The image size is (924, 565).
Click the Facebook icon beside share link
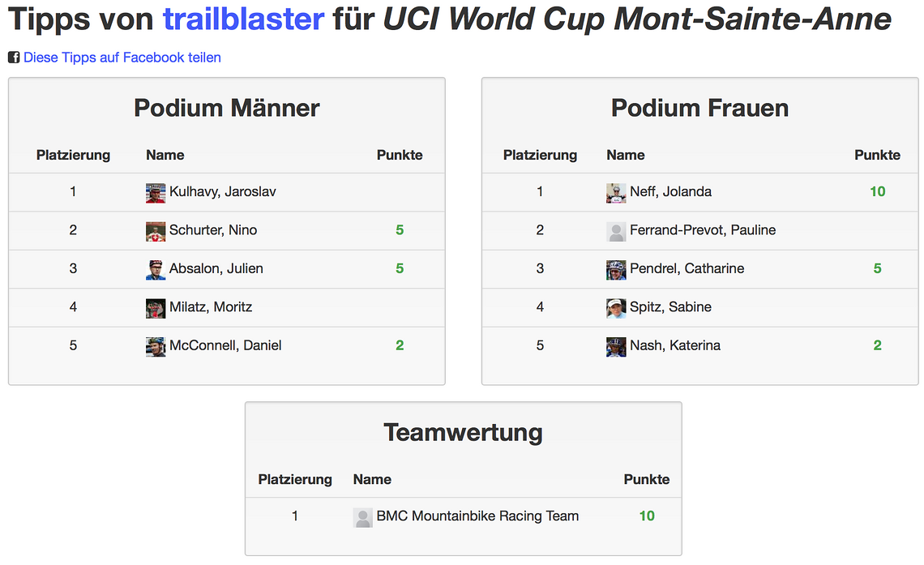pos(14,57)
